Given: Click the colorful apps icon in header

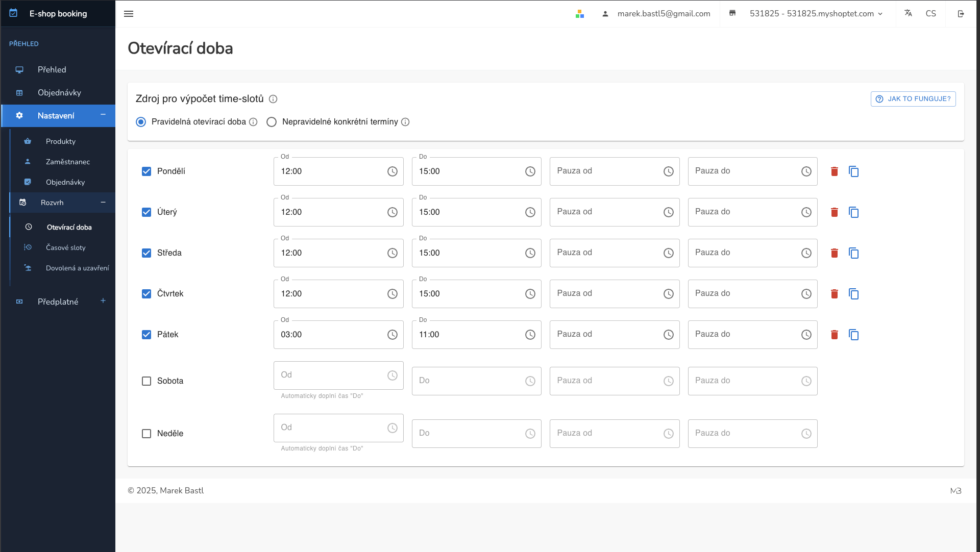Looking at the screenshot, I should tap(579, 14).
